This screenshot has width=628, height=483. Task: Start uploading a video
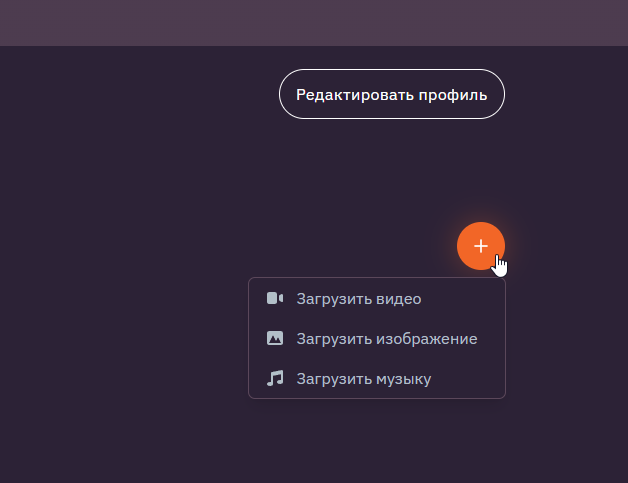click(x=358, y=298)
